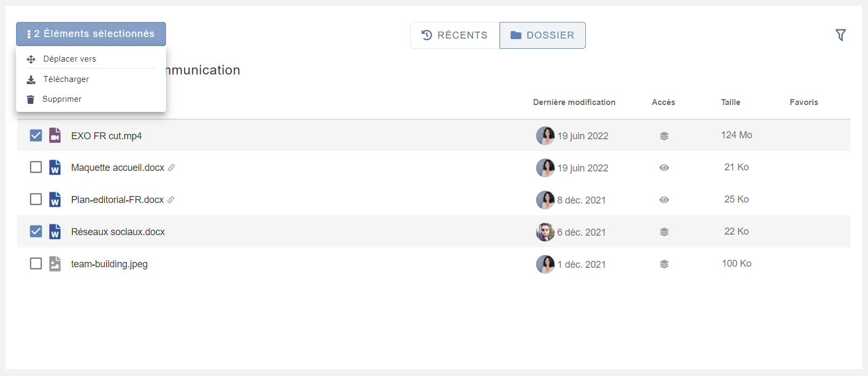Open the Dossier tab
The width and height of the screenshot is (868, 376).
pos(542,35)
